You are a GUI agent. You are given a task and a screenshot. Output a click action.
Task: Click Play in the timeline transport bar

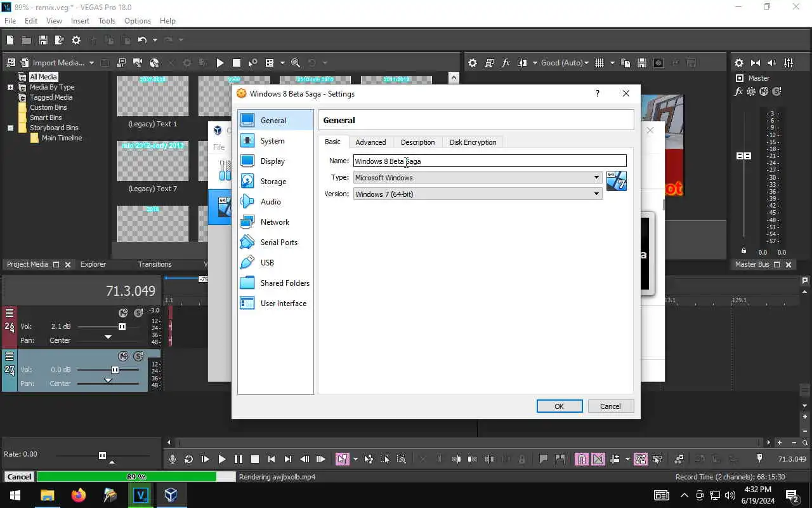click(222, 459)
